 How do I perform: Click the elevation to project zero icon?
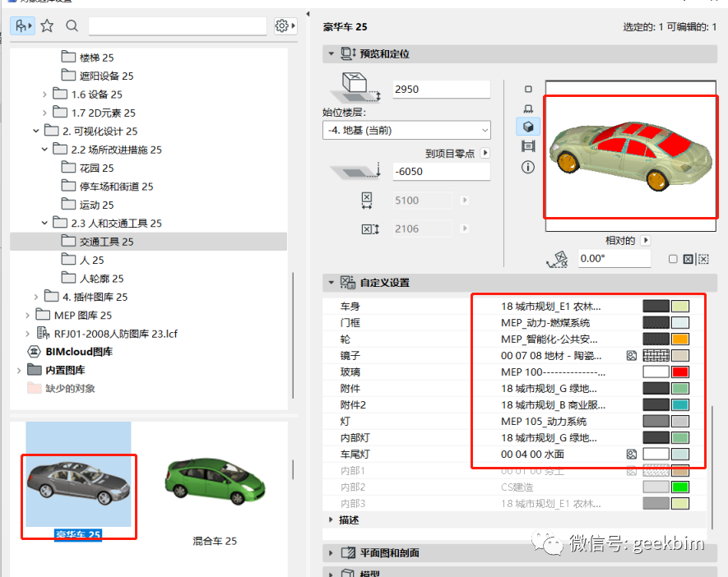coord(355,171)
